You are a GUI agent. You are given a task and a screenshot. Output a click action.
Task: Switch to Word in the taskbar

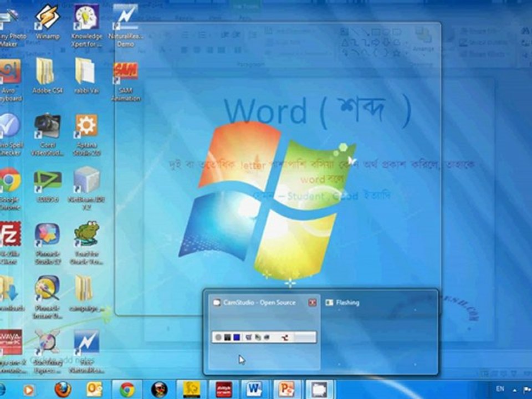click(254, 390)
